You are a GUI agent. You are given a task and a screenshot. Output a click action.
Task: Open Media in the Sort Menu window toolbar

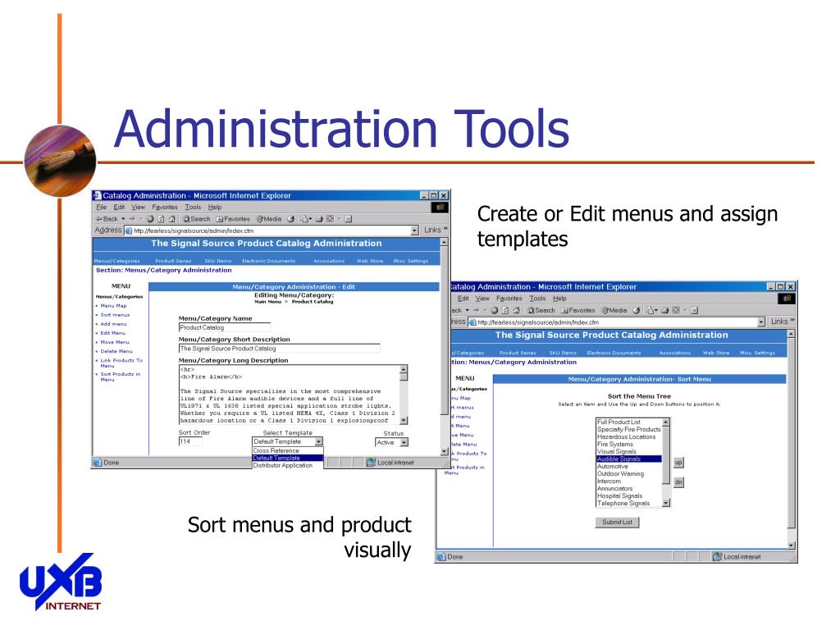614,310
